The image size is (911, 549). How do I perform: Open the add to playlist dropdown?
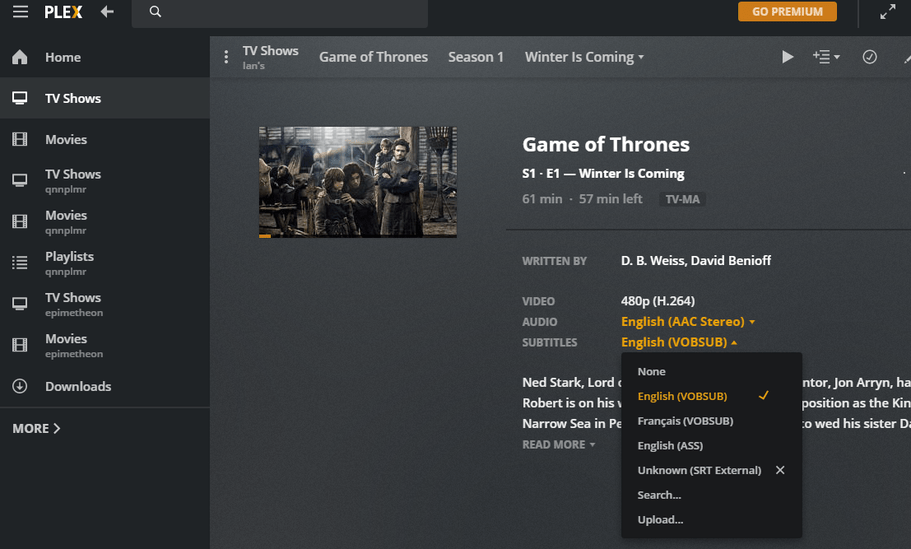click(826, 57)
